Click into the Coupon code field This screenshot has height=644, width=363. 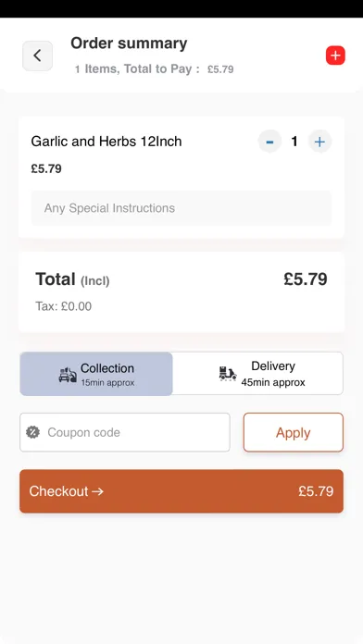click(125, 432)
